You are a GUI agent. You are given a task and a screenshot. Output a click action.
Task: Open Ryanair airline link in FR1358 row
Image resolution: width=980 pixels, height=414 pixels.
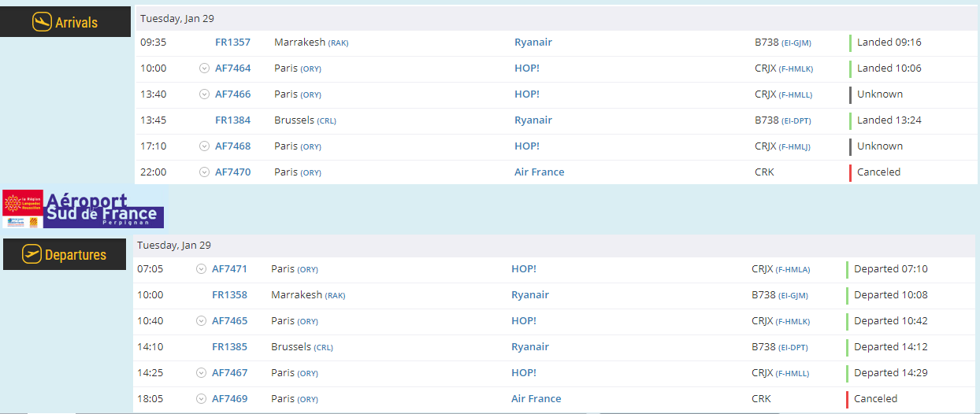530,295
